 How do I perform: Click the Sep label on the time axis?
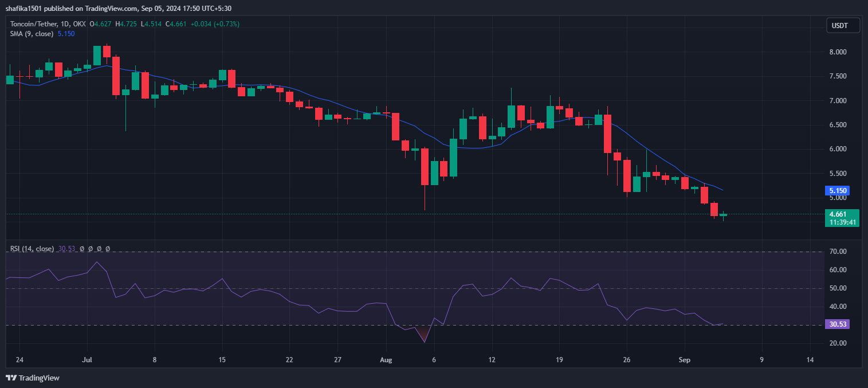click(x=685, y=360)
